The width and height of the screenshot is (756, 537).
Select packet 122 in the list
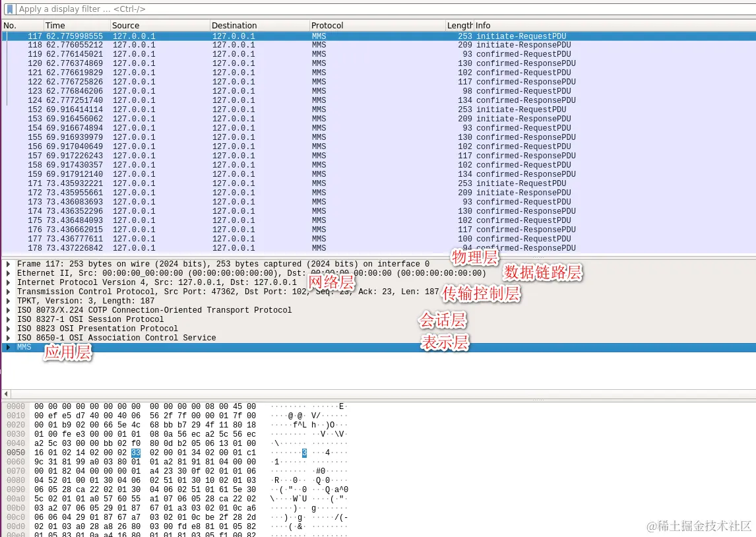(x=379, y=82)
